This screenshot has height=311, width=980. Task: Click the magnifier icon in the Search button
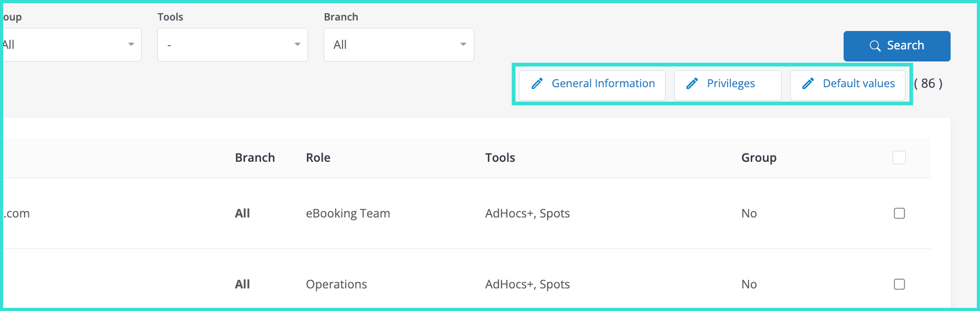pos(875,46)
